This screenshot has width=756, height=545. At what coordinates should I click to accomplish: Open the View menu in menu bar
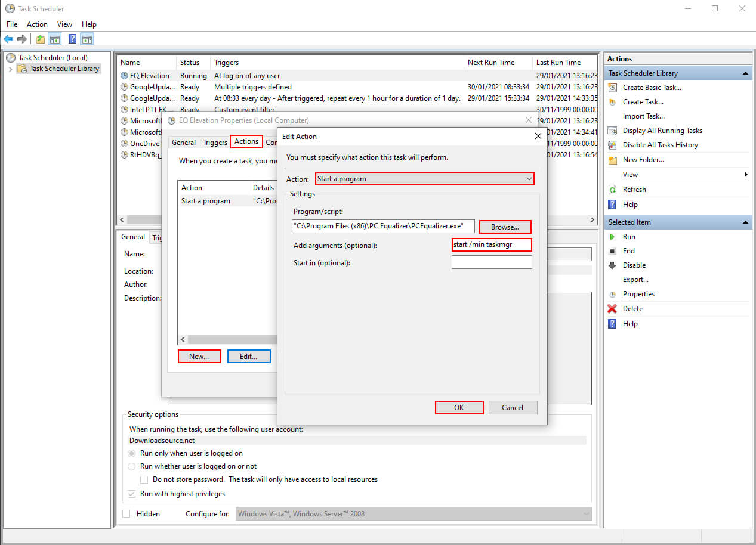[x=64, y=24]
